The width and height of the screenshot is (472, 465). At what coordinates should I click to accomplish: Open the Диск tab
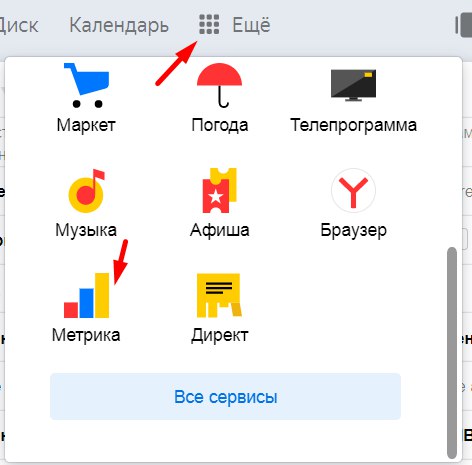point(18,26)
